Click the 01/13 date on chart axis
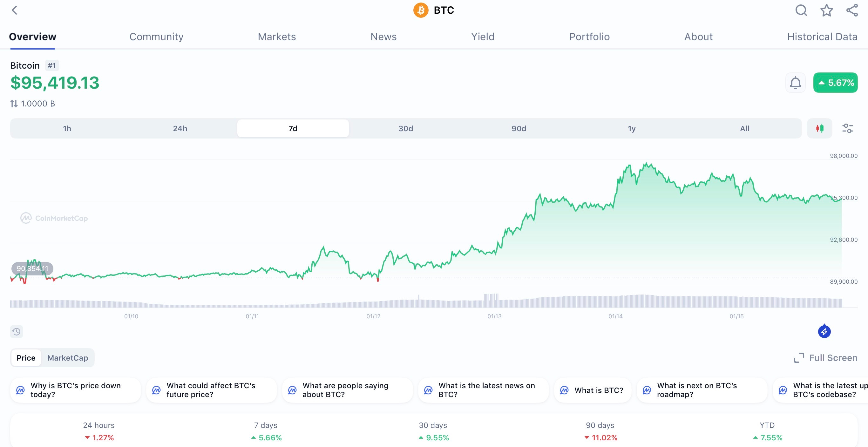 pyautogui.click(x=494, y=316)
